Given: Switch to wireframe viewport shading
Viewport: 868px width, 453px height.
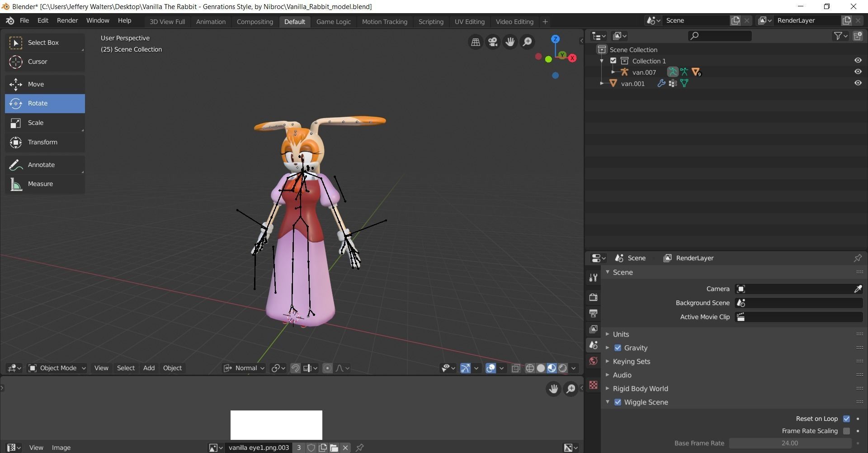Looking at the screenshot, I should pos(530,368).
